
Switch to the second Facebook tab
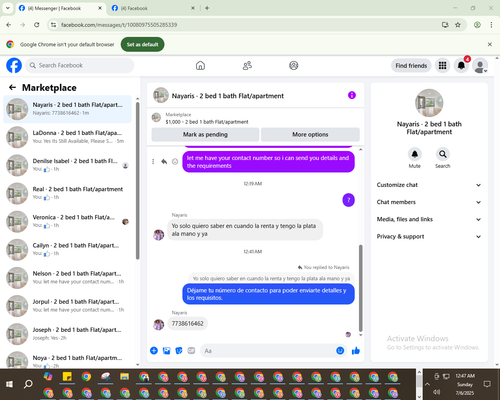(x=153, y=8)
